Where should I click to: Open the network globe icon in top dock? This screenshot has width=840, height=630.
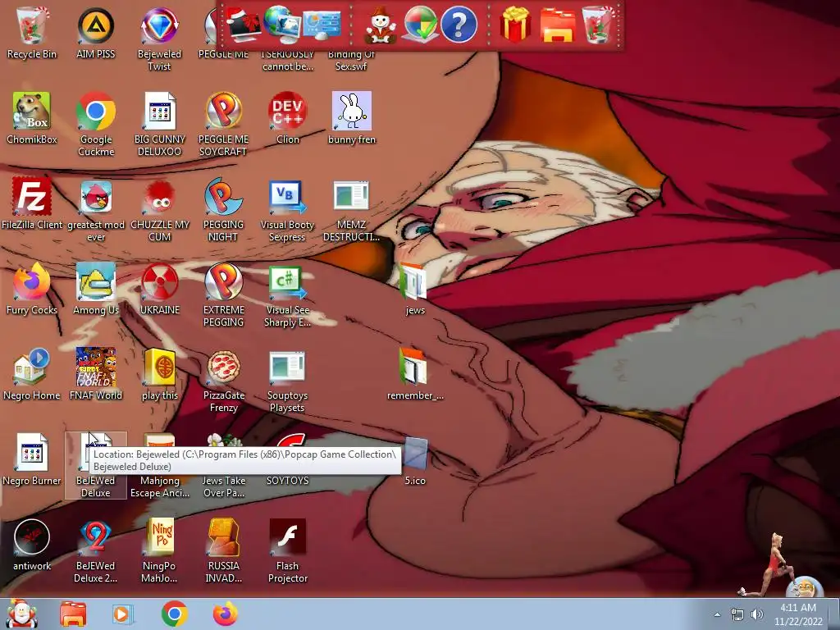pos(282,24)
